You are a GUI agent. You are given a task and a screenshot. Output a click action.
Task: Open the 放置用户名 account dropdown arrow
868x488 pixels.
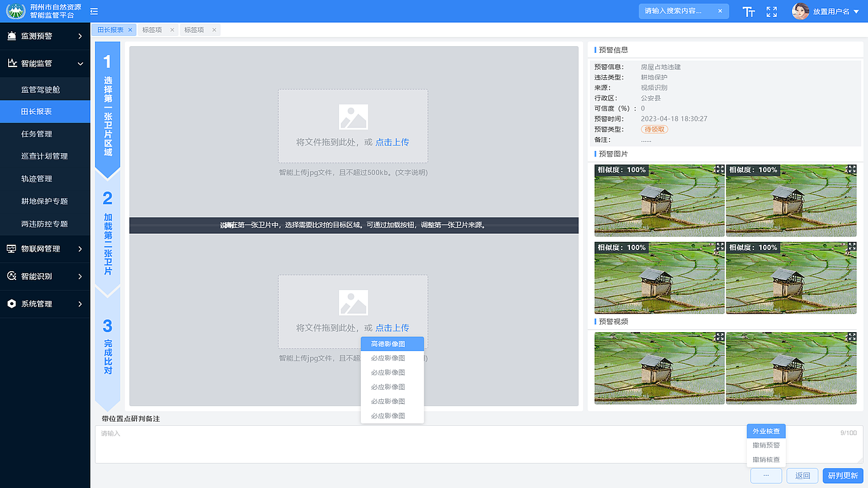tap(856, 12)
